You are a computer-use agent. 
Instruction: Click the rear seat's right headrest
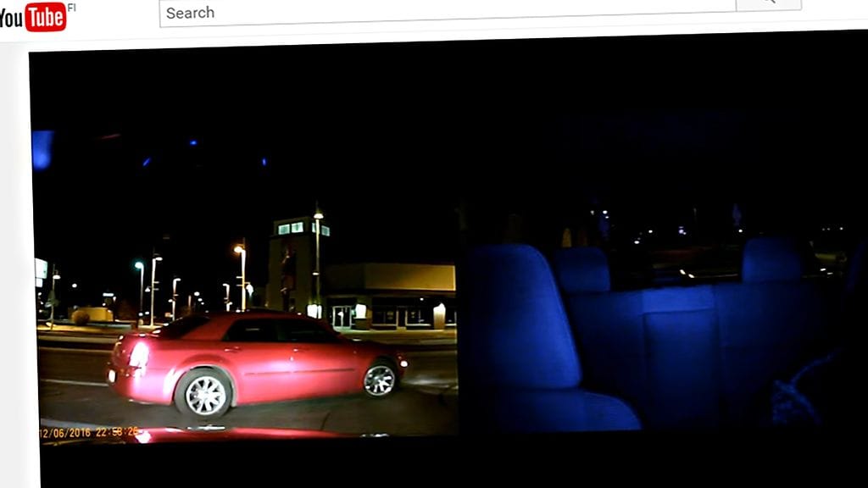[771, 258]
